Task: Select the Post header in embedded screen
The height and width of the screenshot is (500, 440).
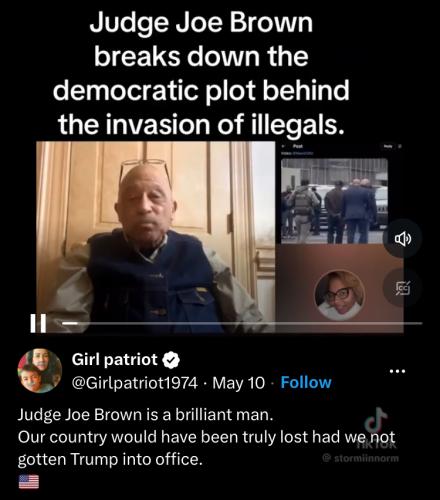Action: [298, 146]
